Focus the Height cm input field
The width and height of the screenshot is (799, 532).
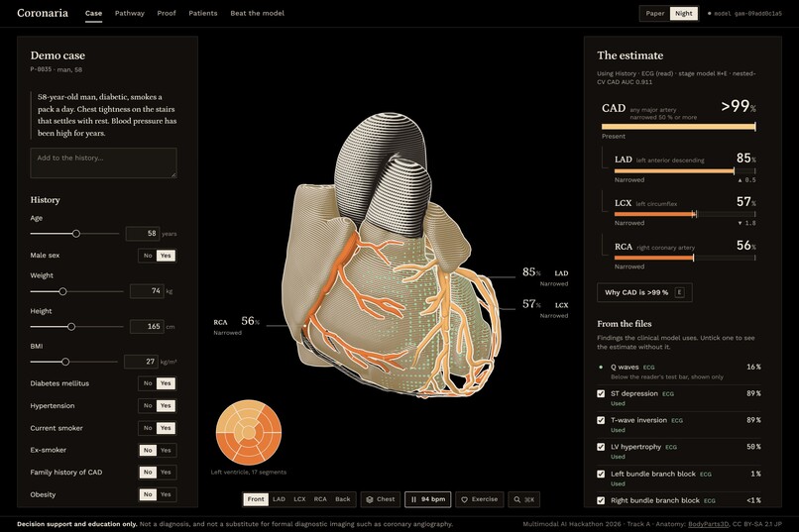pyautogui.click(x=147, y=326)
